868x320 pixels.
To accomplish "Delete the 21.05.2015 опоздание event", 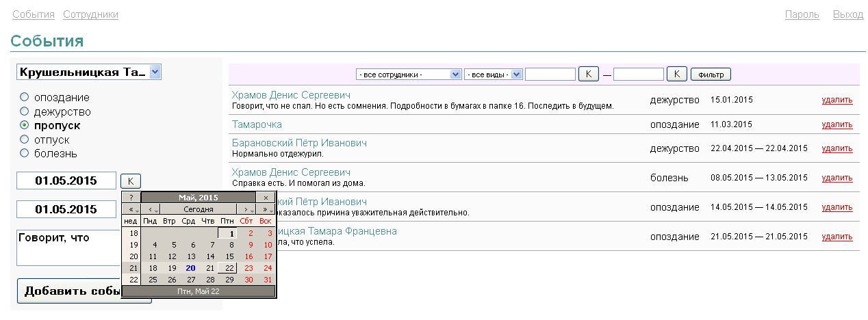I will coord(837,237).
